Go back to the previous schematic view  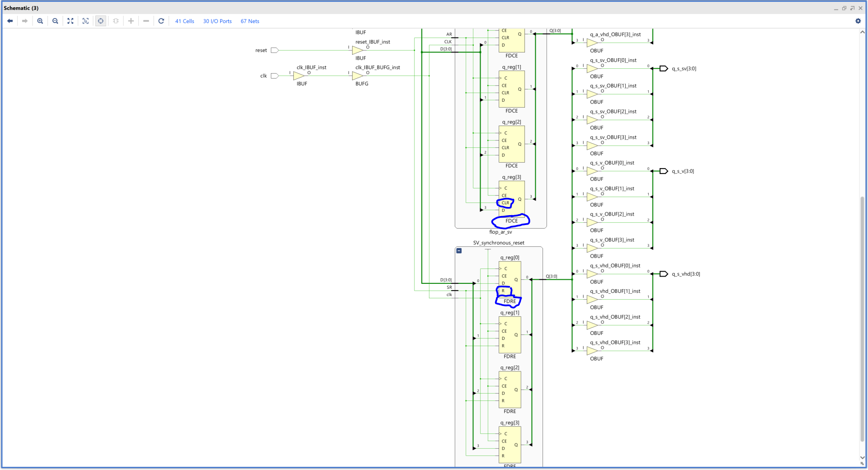point(10,21)
